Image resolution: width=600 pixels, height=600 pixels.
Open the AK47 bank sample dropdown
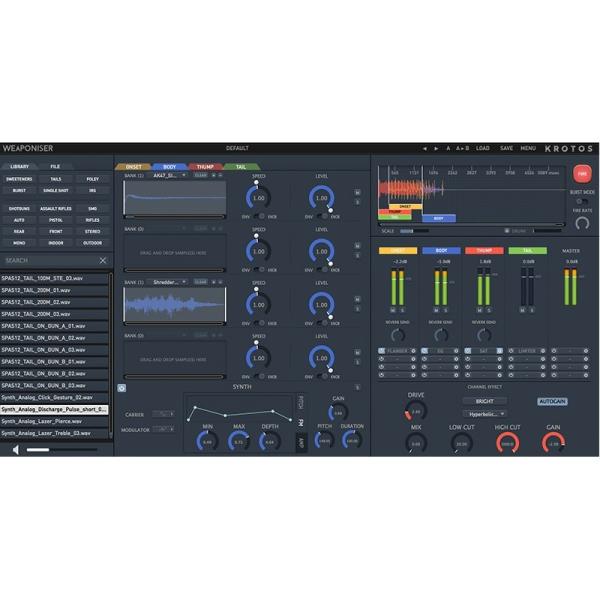click(169, 175)
